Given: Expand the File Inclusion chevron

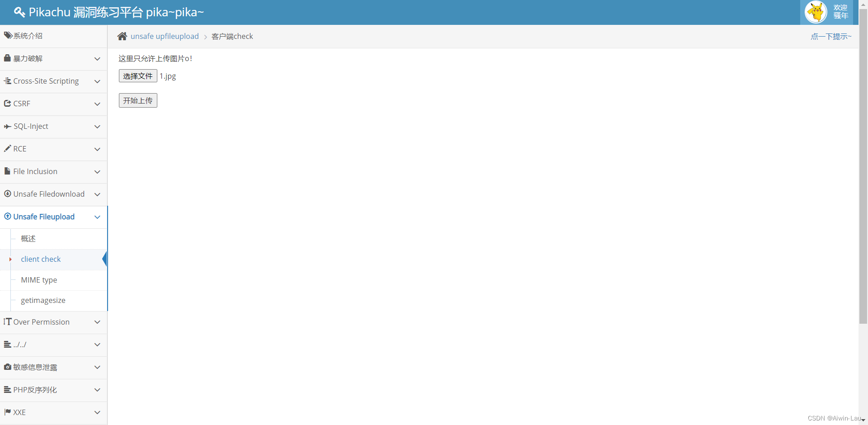Looking at the screenshot, I should point(97,172).
